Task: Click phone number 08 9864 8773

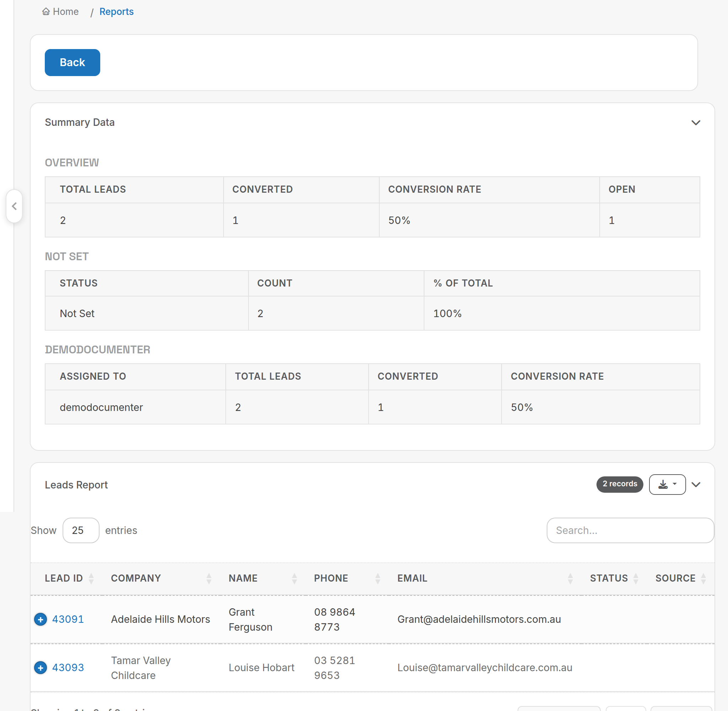Action: click(334, 619)
